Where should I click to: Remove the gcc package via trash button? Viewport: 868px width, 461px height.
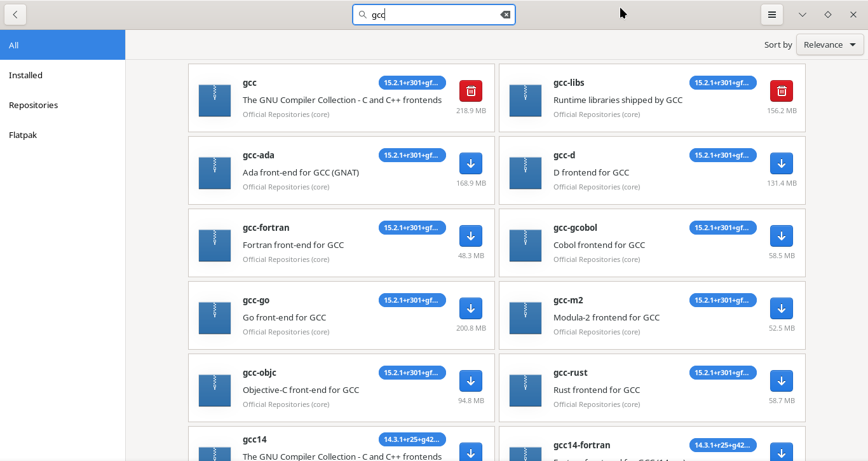[x=471, y=91]
